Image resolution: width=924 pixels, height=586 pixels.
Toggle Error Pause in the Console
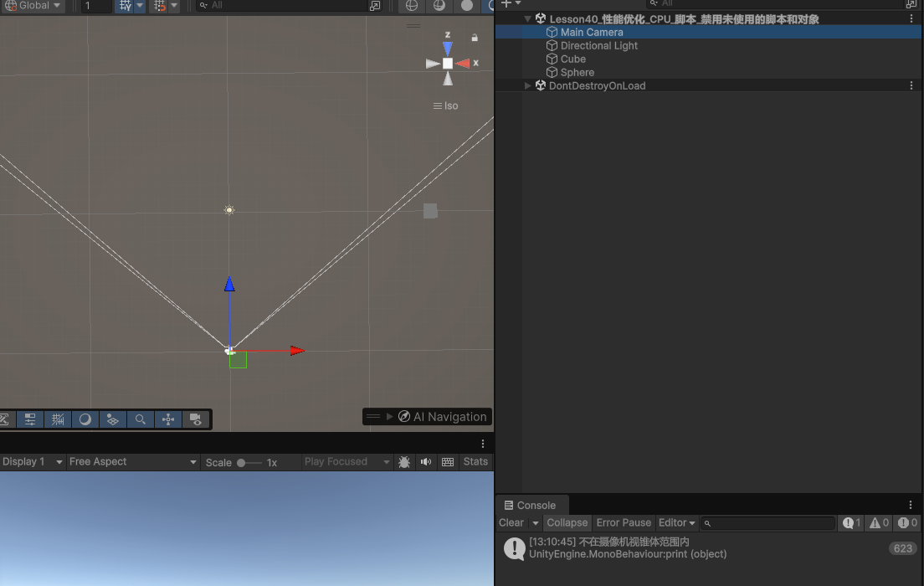coord(624,522)
